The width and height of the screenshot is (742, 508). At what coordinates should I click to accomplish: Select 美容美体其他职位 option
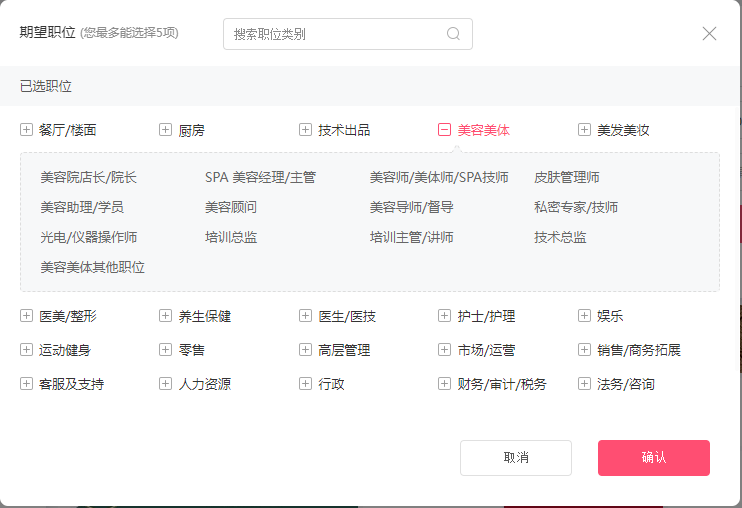(92, 268)
